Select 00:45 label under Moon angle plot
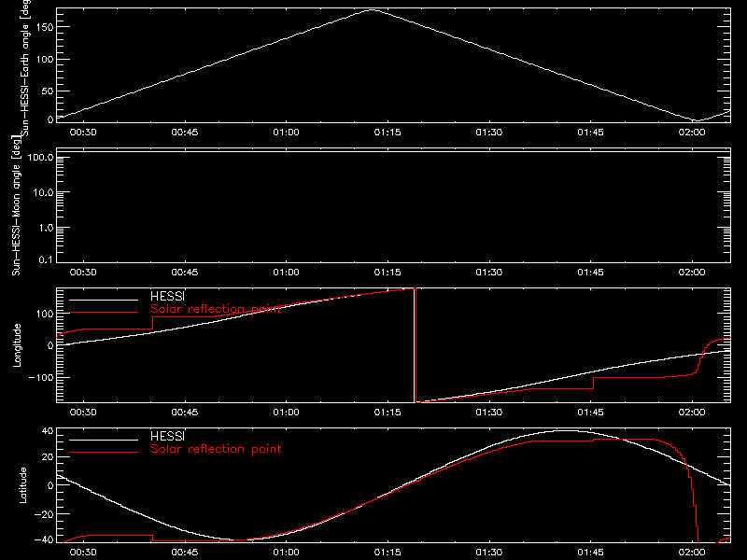 [x=184, y=272]
